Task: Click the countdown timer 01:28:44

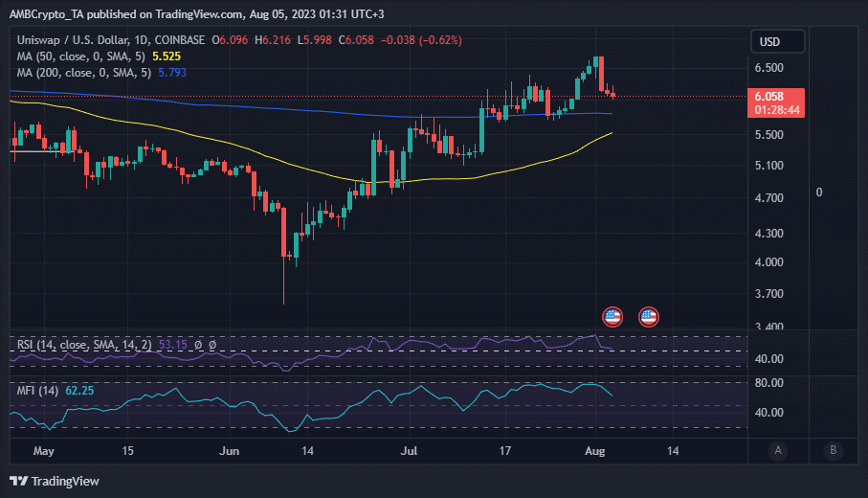Action: (777, 110)
